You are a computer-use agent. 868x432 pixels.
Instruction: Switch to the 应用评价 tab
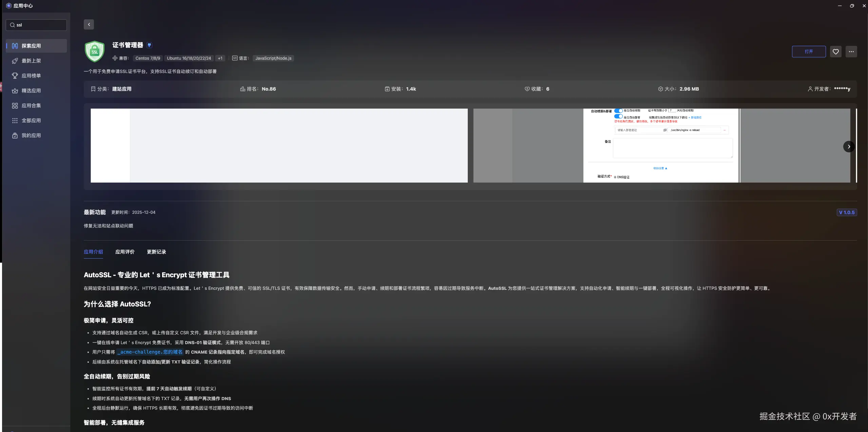click(x=125, y=252)
